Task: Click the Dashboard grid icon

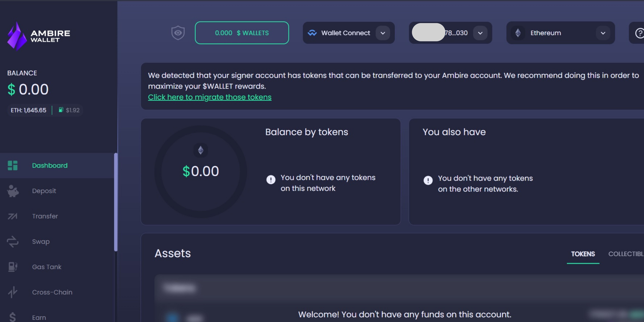Action: click(12, 165)
